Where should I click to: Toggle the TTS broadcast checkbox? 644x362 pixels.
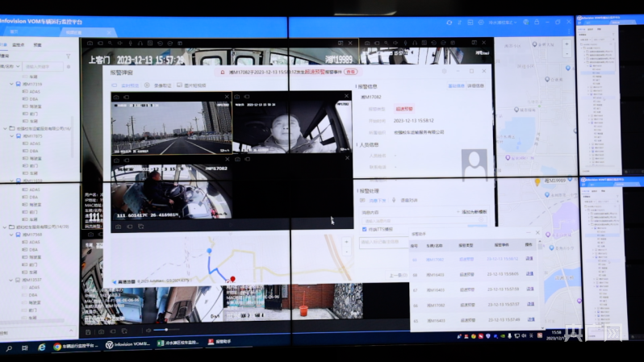point(364,230)
